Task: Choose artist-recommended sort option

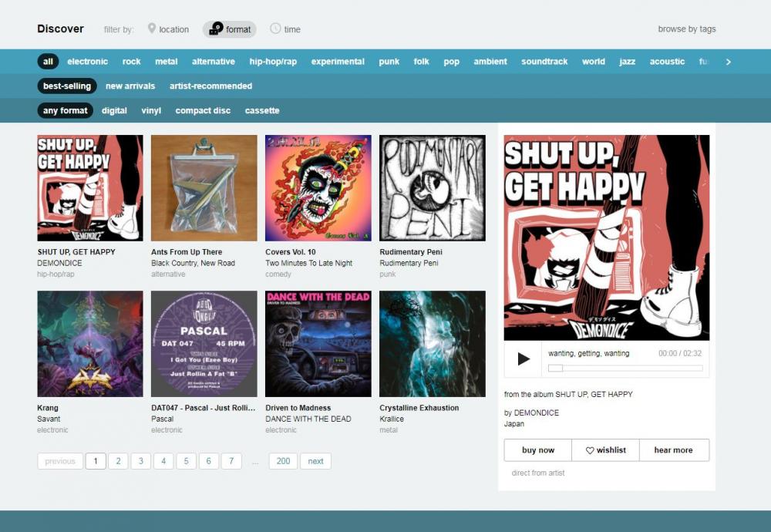Action: click(210, 86)
